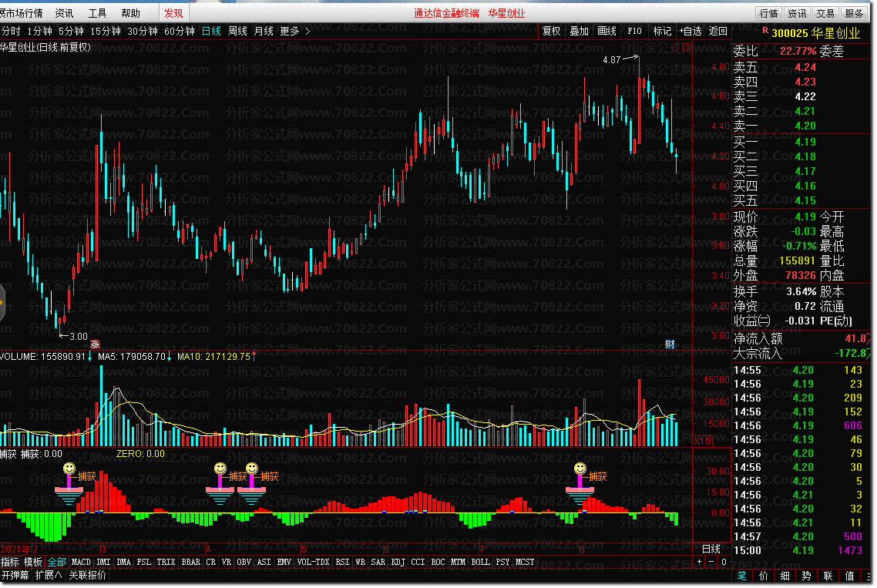Click the red grid-square icon at the chart's top-right corner

click(x=687, y=48)
